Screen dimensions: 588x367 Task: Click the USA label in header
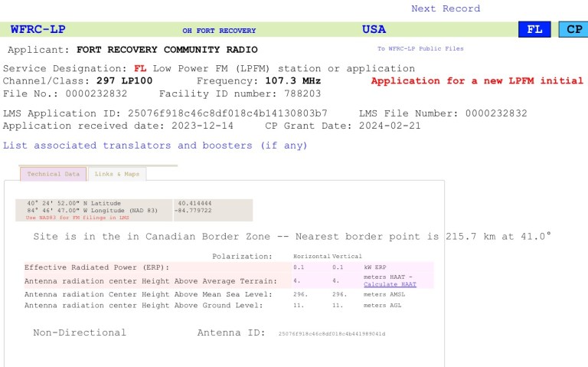tap(374, 30)
